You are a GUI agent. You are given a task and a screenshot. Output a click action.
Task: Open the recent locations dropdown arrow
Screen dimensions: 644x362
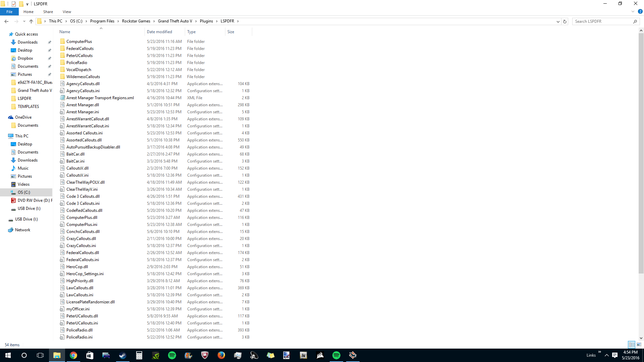pyautogui.click(x=24, y=21)
